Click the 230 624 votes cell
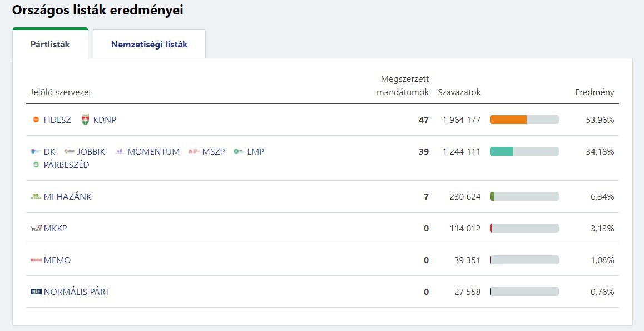The image size is (644, 331). pyautogui.click(x=465, y=197)
